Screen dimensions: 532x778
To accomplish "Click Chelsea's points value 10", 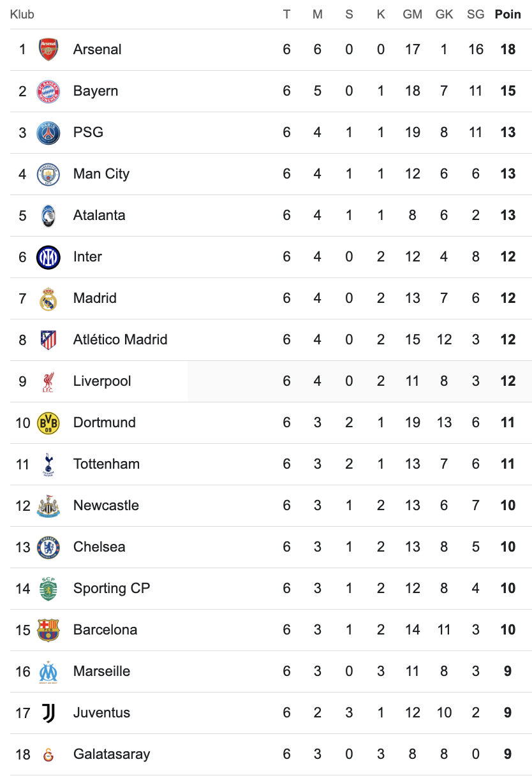I will [508, 547].
